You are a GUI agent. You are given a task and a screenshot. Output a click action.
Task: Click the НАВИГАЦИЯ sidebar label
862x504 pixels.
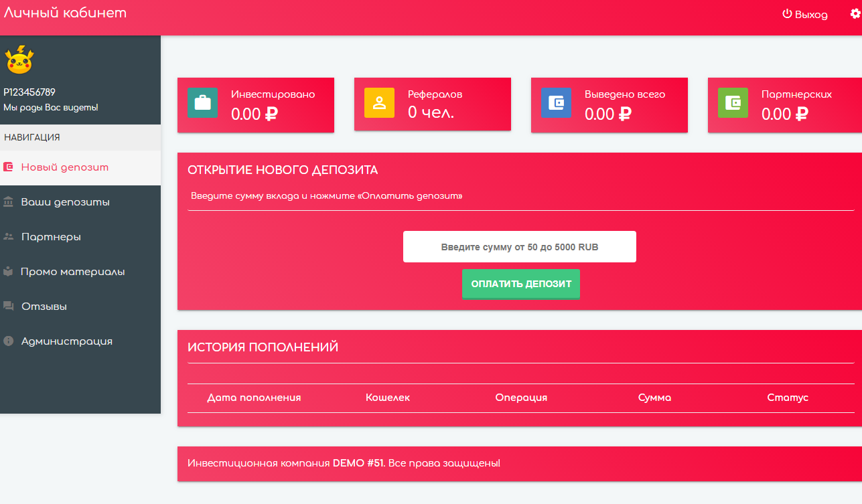[32, 137]
